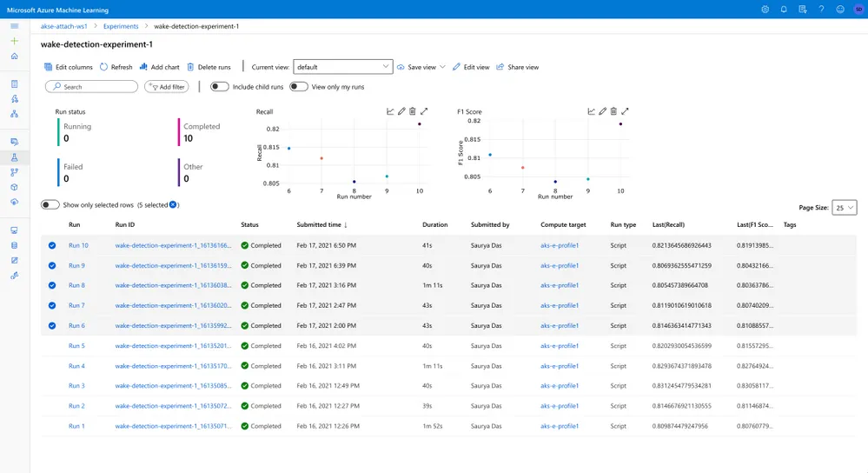Sort by Submitted time column header
This screenshot has height=473, width=868.
click(321, 225)
